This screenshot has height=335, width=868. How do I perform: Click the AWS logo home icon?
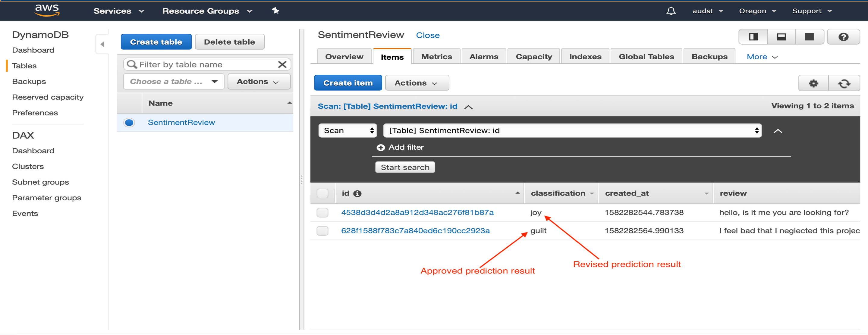(x=47, y=10)
